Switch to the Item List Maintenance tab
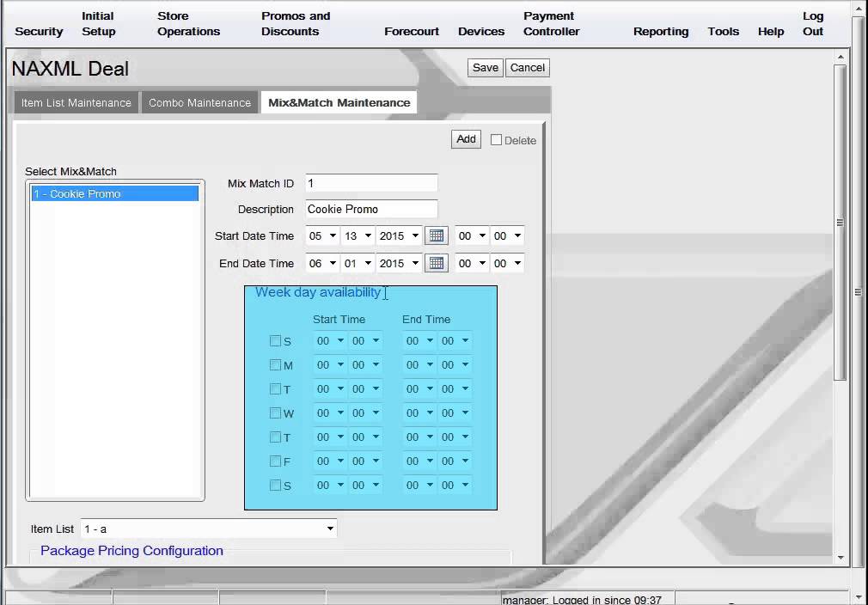 tap(76, 103)
